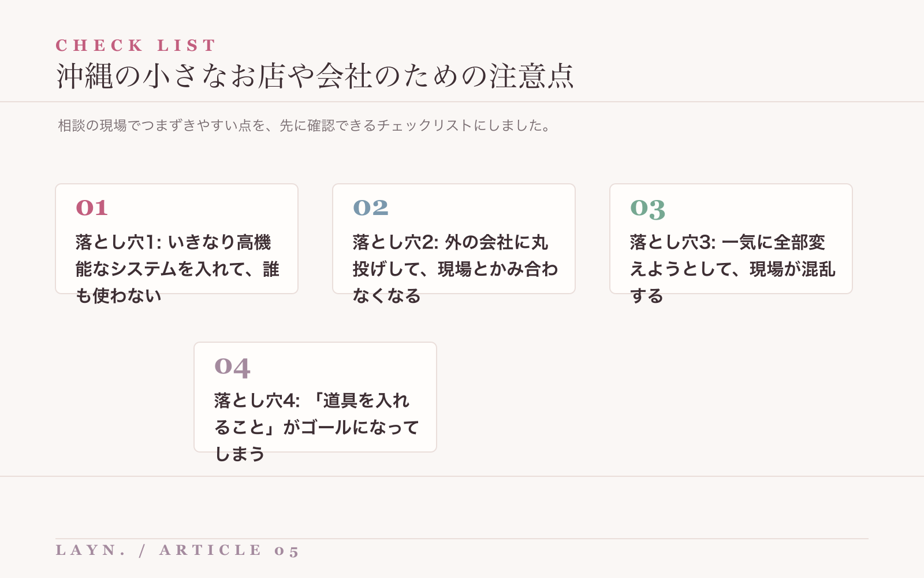Select the 落とし穴4 card text
The image size is (924, 578).
pyautogui.click(x=316, y=427)
